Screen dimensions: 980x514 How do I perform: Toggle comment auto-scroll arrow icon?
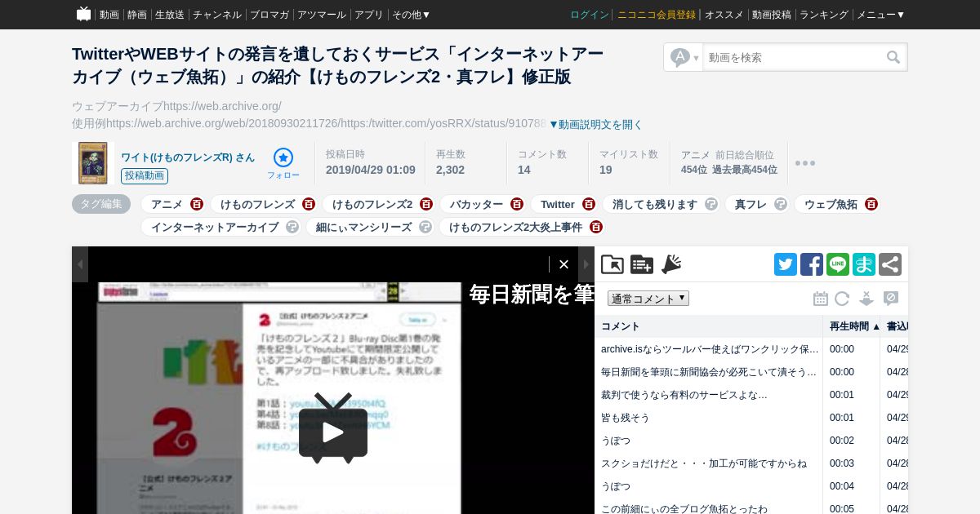866,299
